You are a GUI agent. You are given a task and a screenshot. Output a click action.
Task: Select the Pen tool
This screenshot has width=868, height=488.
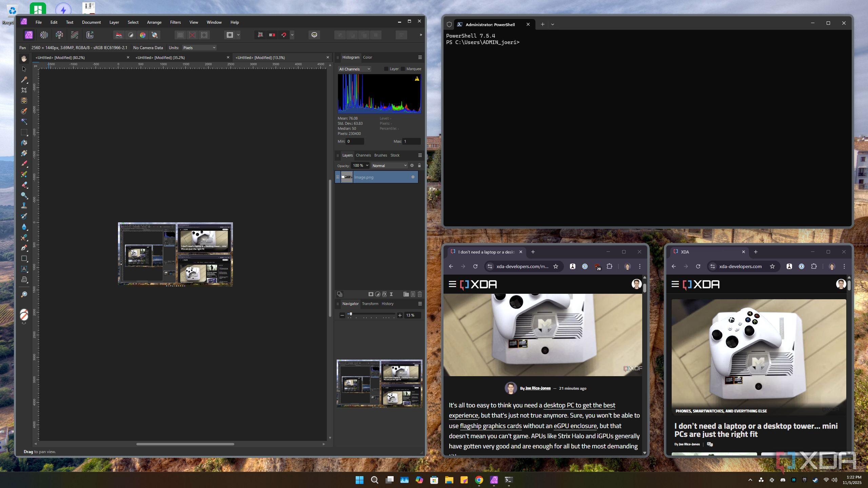(24, 248)
